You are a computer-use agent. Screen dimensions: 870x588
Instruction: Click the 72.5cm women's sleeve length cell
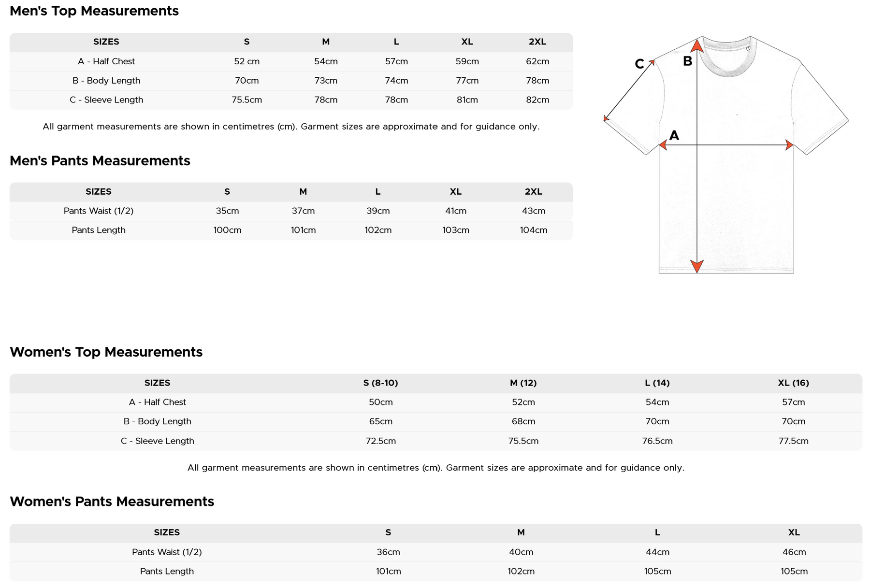(380, 441)
